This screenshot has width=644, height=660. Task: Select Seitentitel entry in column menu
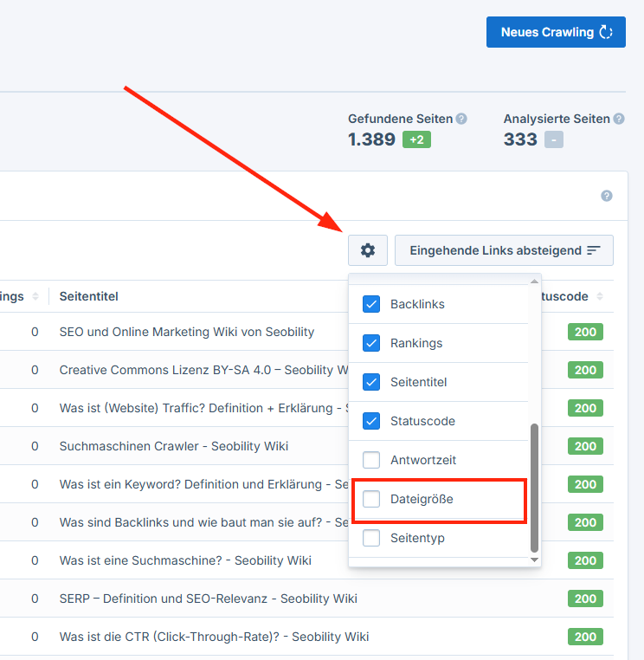(418, 382)
